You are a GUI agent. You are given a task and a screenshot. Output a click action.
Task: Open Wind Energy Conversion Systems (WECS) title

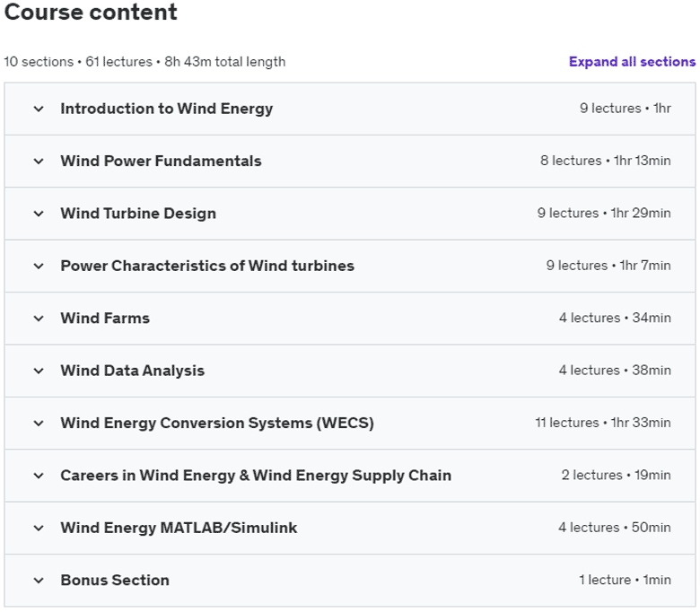coord(217,424)
